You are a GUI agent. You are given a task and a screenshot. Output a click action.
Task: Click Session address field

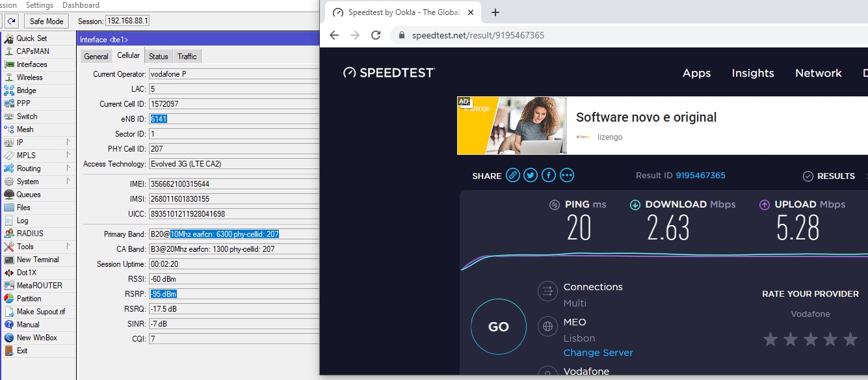127,21
